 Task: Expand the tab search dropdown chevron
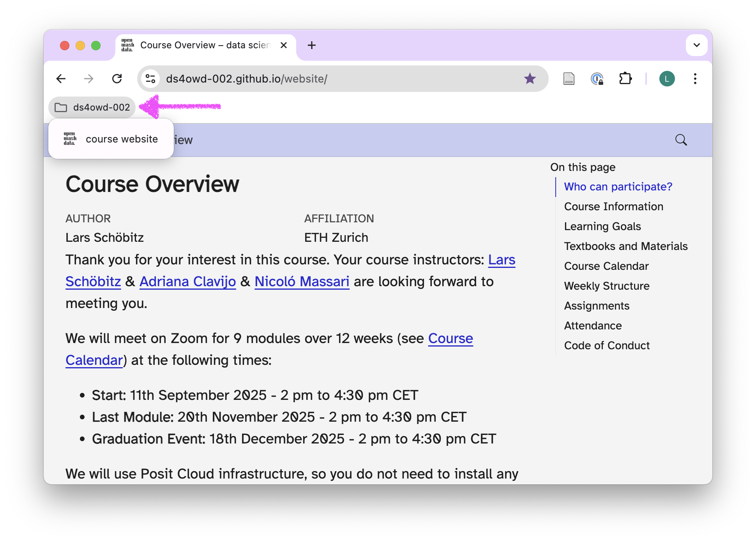(x=696, y=45)
